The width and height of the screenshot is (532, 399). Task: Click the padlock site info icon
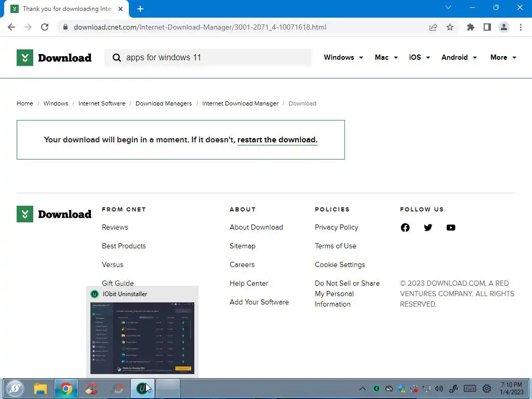pyautogui.click(x=65, y=27)
